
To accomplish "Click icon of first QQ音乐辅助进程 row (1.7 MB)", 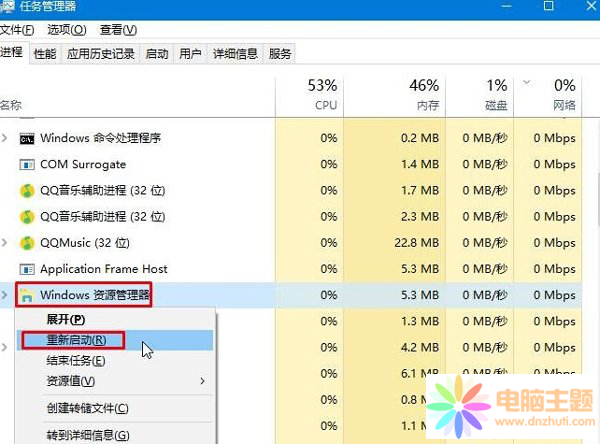I will point(27,191).
